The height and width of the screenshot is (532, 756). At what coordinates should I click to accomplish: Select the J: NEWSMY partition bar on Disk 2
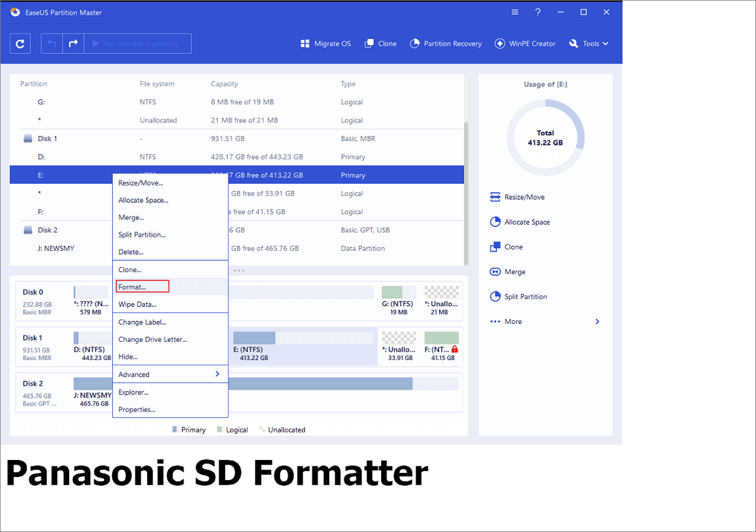tap(319, 384)
